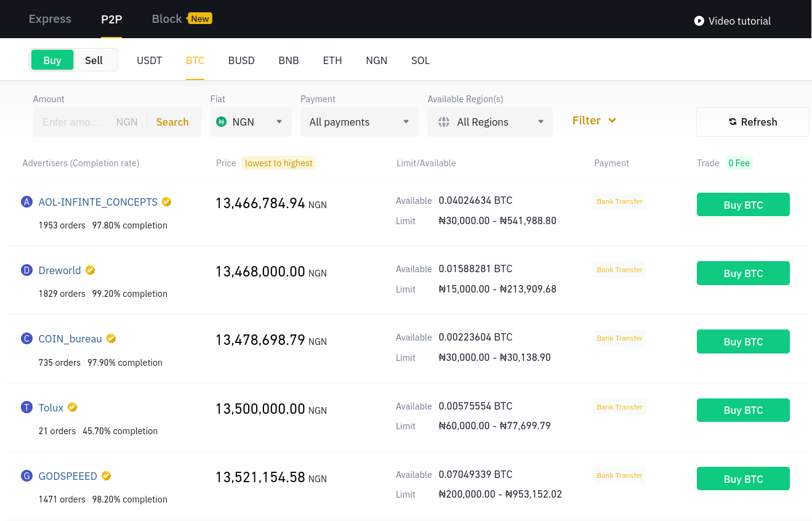This screenshot has height=521, width=812.
Task: Buy BTC from AOL-INFINTE_CONCEPTS
Action: point(743,204)
